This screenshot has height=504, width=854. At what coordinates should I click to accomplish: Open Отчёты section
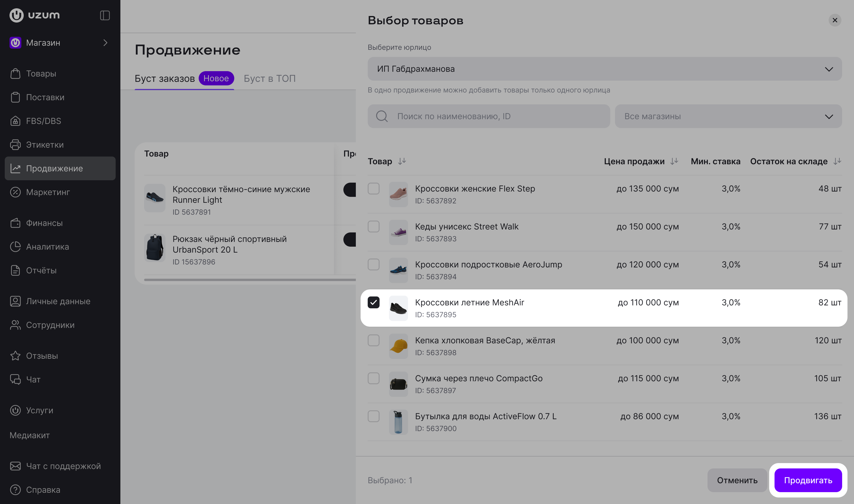(x=60, y=271)
